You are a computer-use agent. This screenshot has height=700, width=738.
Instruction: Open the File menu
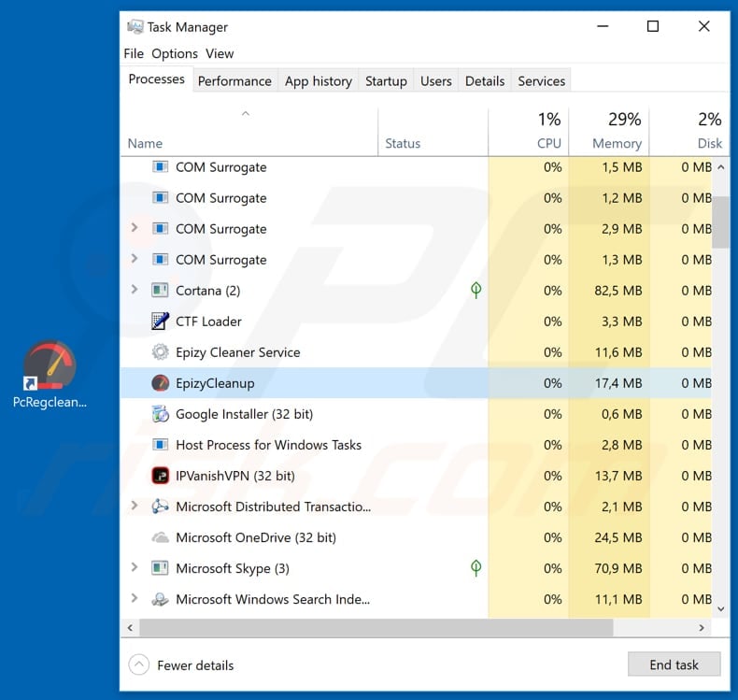134,53
